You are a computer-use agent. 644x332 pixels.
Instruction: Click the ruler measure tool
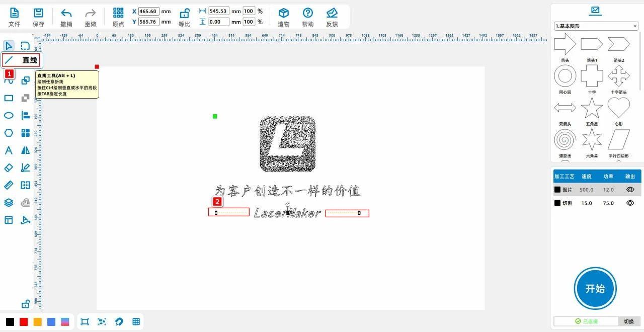click(x=9, y=185)
